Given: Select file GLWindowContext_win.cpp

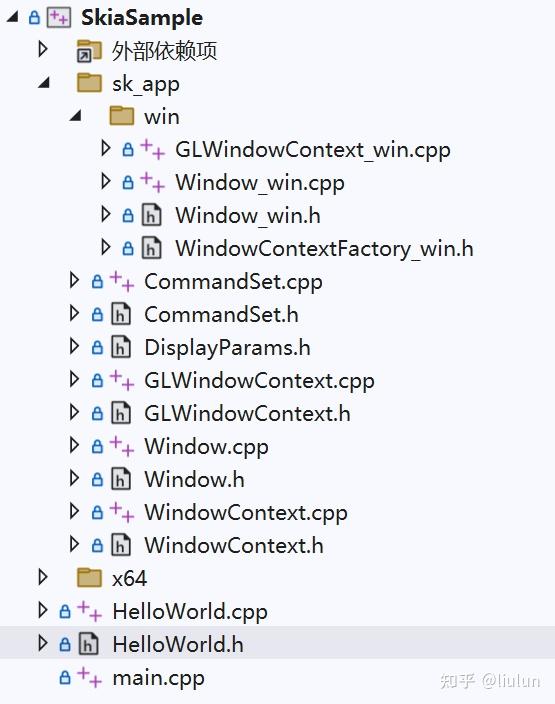Looking at the screenshot, I should [x=313, y=150].
